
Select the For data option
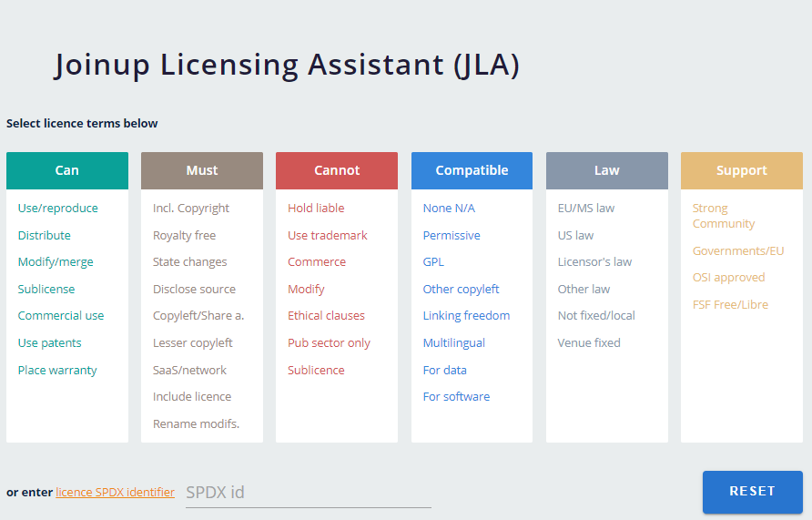pos(444,370)
